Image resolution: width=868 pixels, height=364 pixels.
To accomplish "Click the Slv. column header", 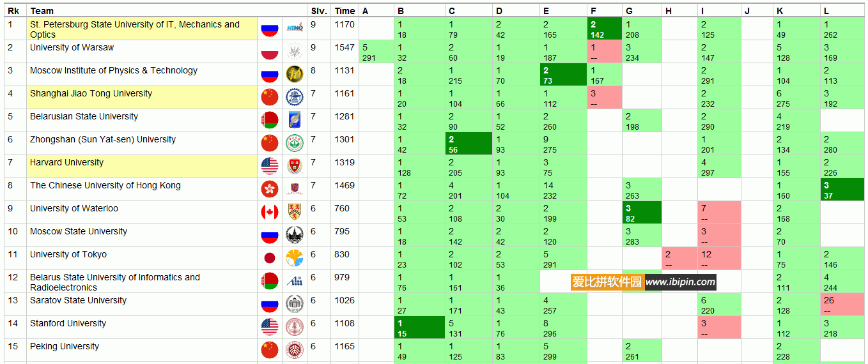I will [x=319, y=11].
